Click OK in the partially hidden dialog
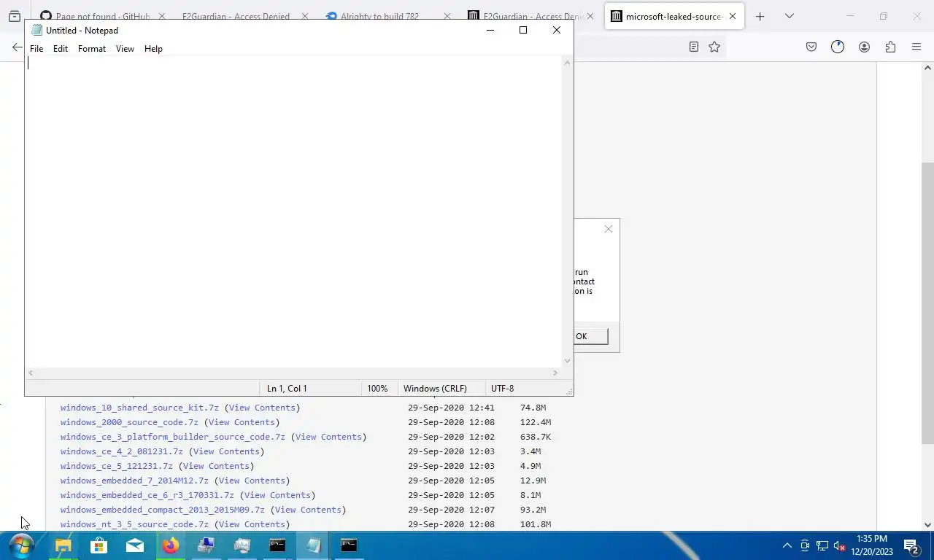The image size is (934, 560). tap(591, 336)
